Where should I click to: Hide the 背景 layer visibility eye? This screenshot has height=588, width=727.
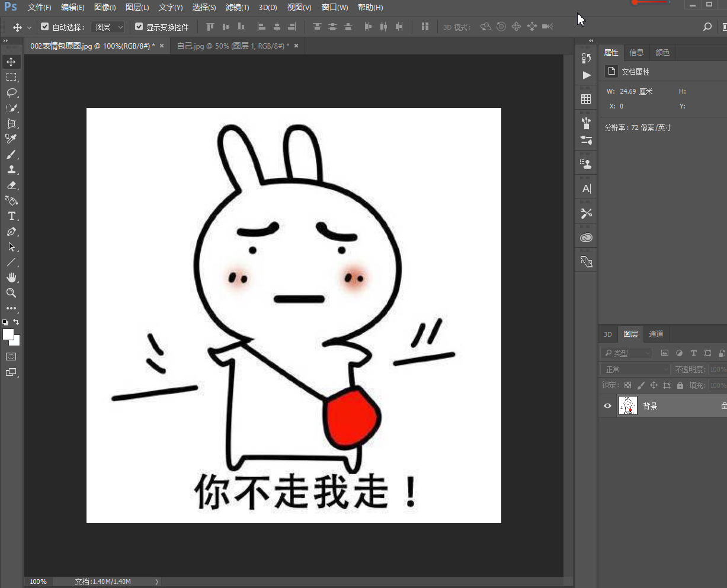tap(607, 405)
